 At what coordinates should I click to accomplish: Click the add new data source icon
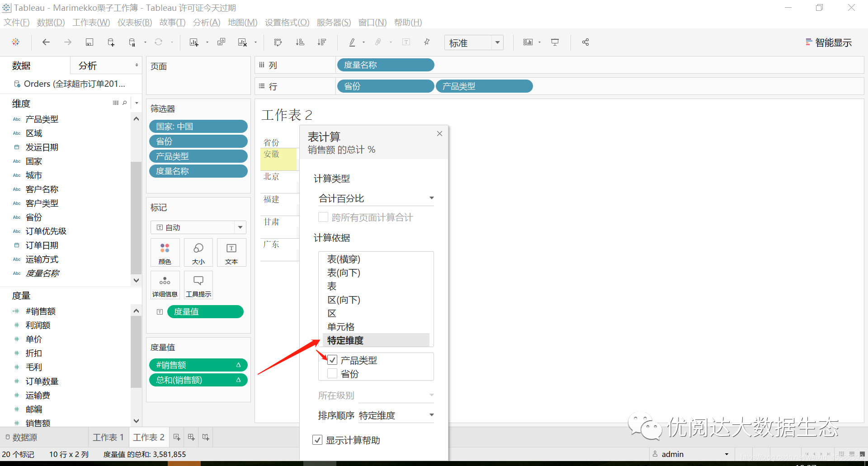[x=111, y=42]
